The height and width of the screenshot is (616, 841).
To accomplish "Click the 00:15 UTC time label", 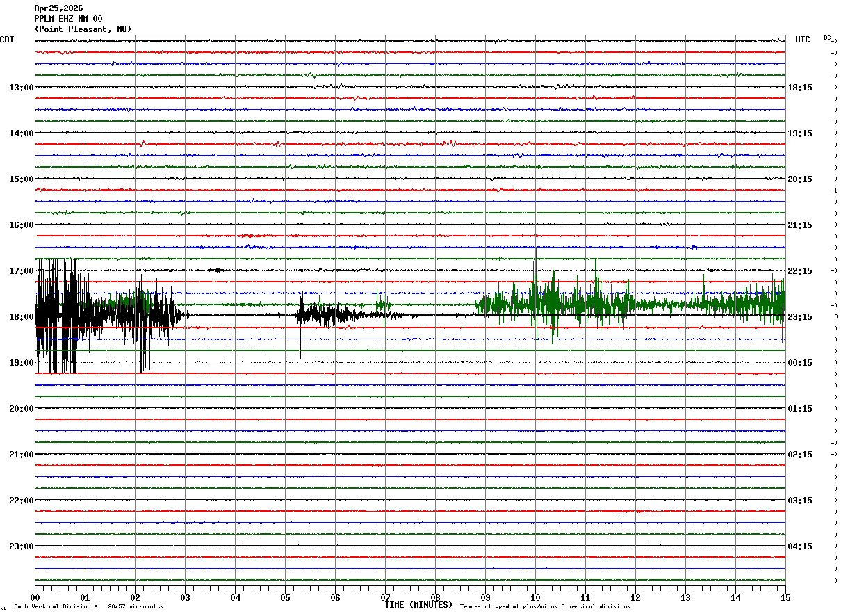I will coord(799,363).
